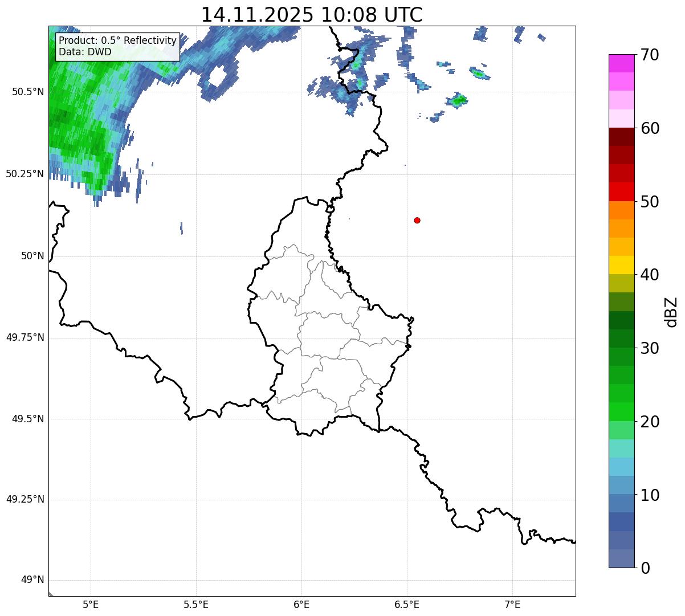685x616 pixels.
Task: Click the 50.5°N latitude label
Action: [28, 92]
